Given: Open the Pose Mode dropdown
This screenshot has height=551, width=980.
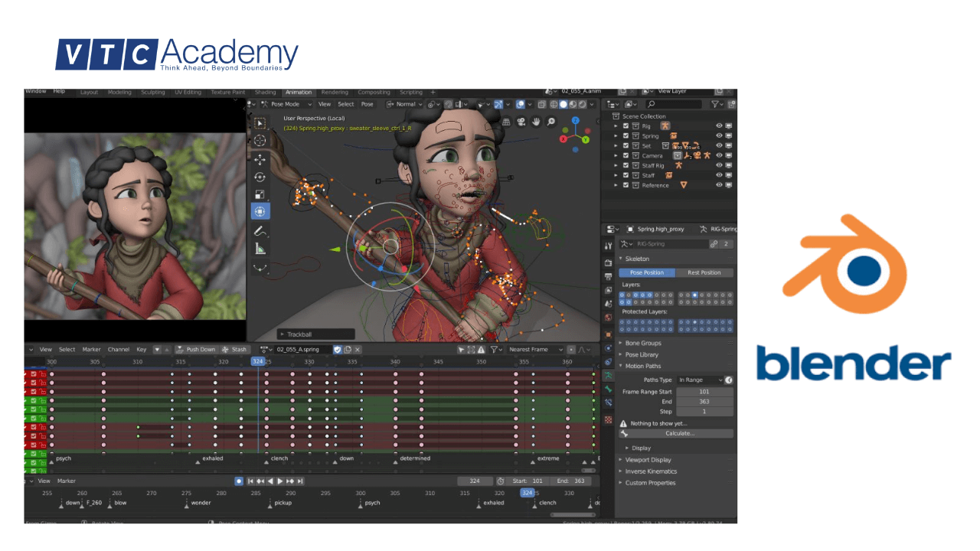Looking at the screenshot, I should click(x=287, y=104).
